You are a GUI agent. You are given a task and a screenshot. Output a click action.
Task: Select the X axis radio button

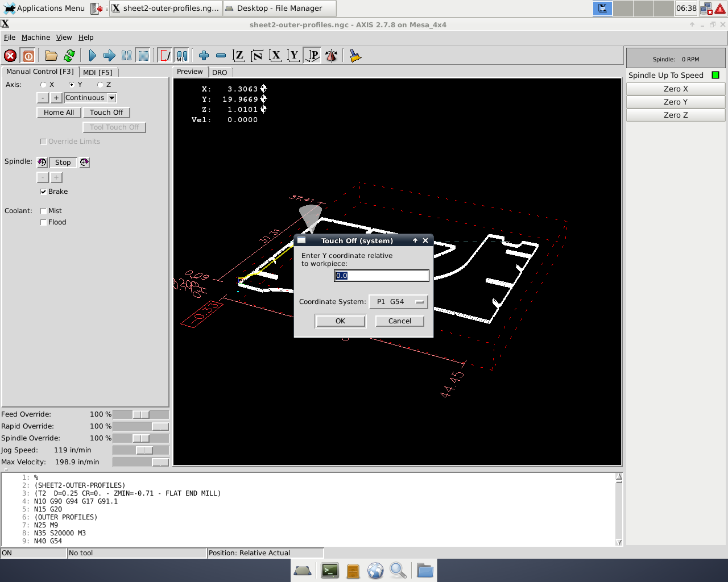tap(43, 85)
